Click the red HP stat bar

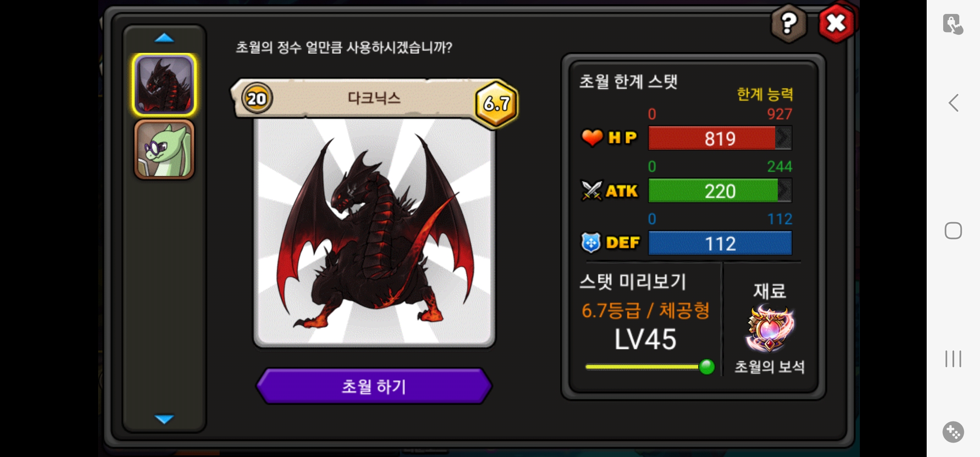coord(720,138)
